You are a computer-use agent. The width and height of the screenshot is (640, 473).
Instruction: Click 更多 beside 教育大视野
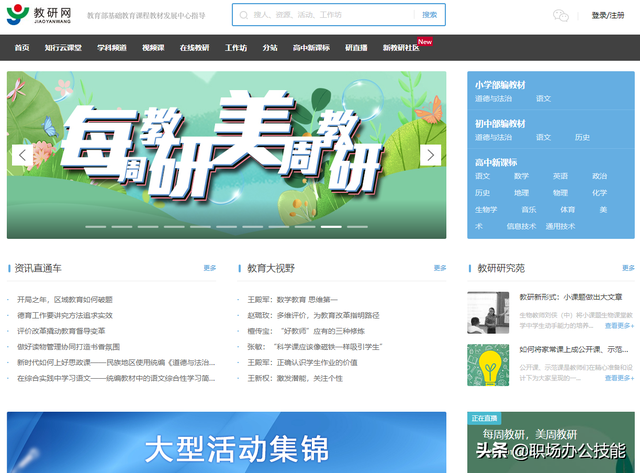(440, 268)
